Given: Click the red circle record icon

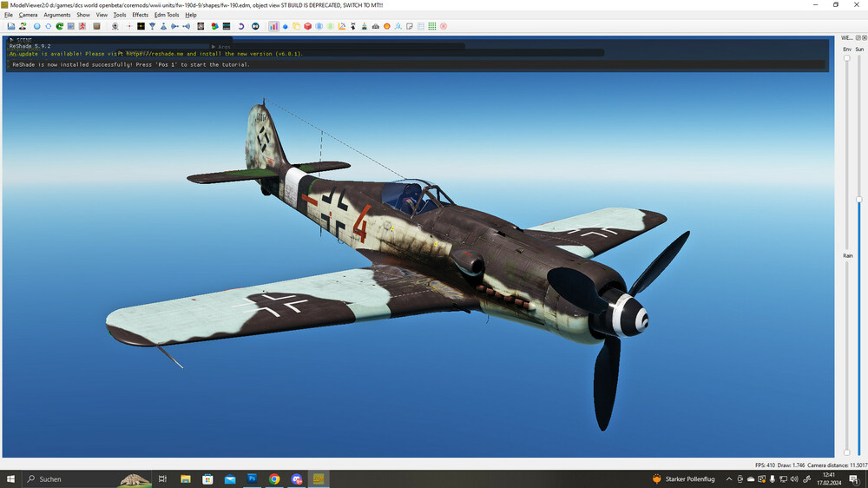Looking at the screenshot, I should coord(444,26).
